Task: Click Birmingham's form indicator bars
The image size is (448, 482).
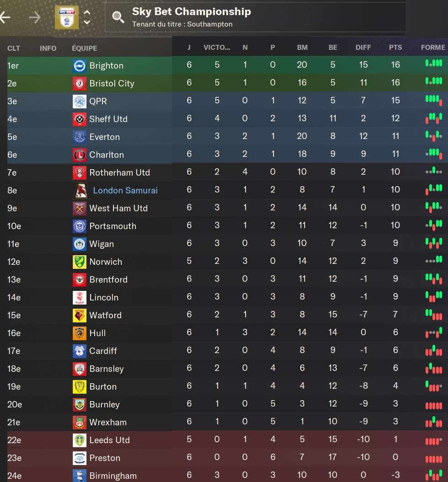Action: pyautogui.click(x=434, y=475)
